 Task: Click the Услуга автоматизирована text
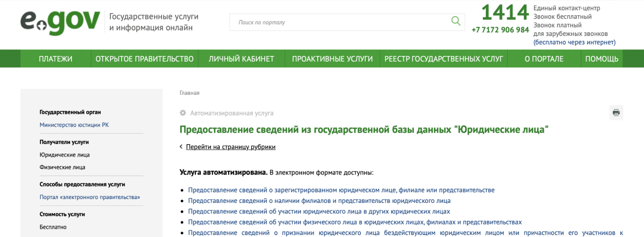pos(224,173)
